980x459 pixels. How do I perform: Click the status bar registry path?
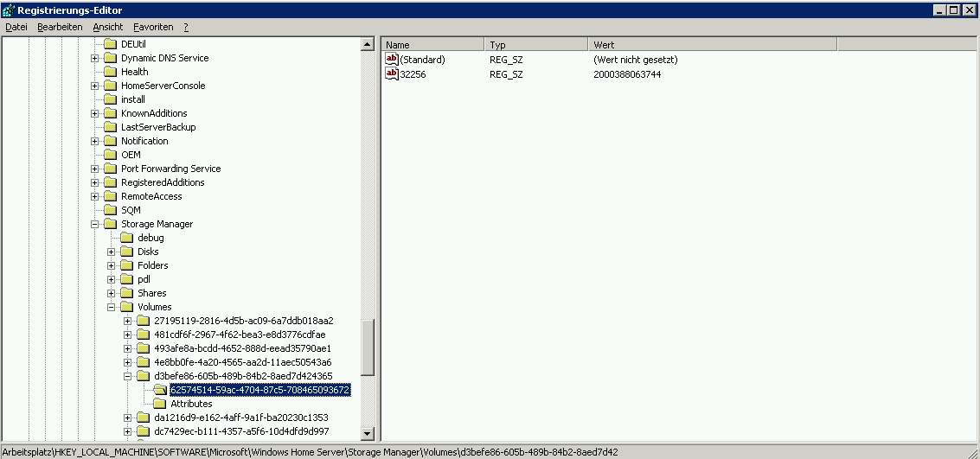tap(310, 452)
